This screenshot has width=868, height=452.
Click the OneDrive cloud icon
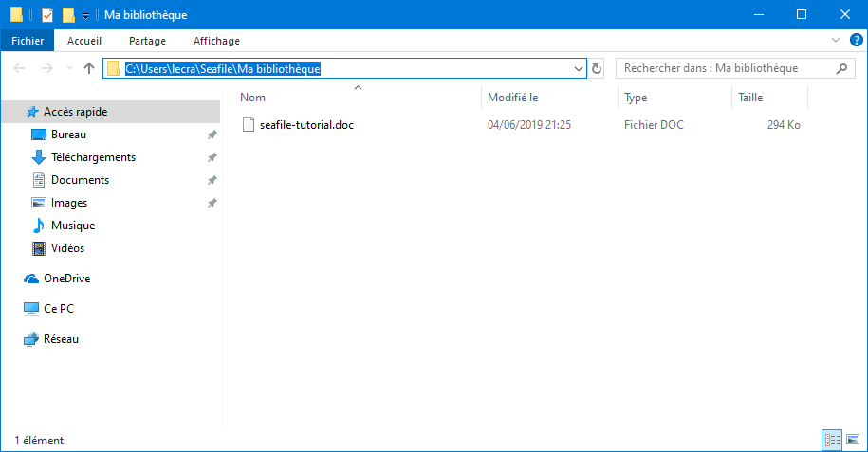pos(31,279)
